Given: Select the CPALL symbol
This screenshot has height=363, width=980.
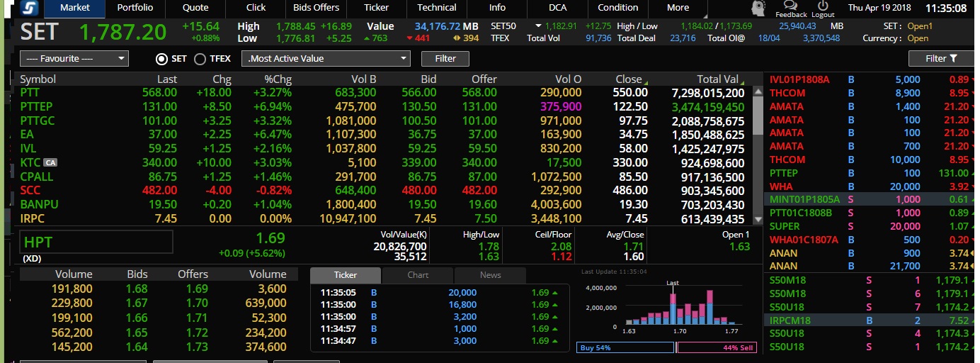Looking at the screenshot, I should (37, 177).
